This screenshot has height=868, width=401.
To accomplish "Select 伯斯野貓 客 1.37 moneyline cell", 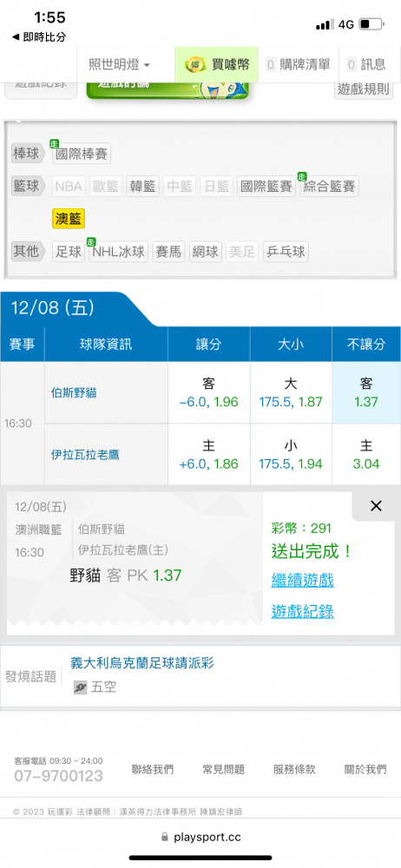I will coord(366,393).
